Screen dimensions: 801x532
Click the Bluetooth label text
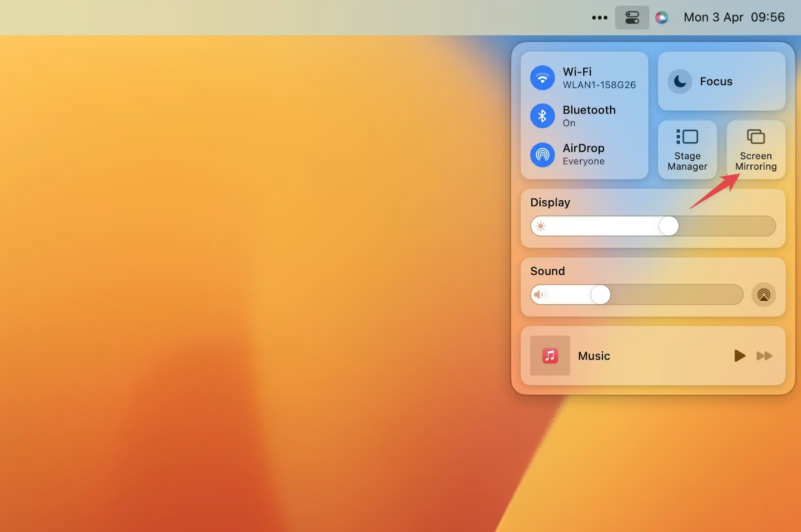(589, 110)
